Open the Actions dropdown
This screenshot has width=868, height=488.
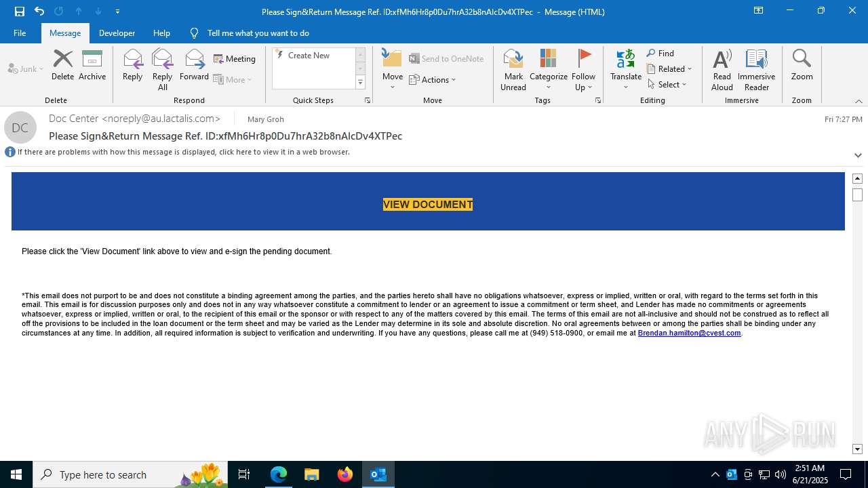click(x=433, y=79)
